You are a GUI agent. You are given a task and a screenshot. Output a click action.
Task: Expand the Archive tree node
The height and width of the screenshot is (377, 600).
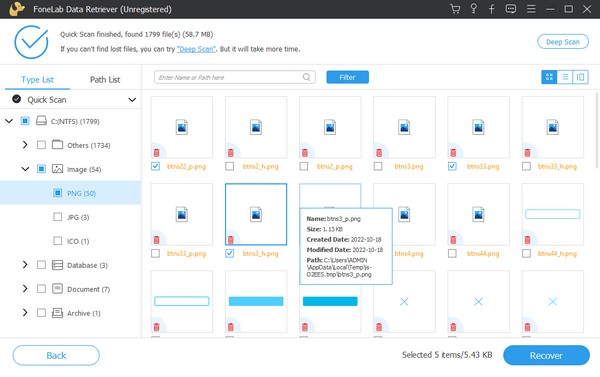25,313
